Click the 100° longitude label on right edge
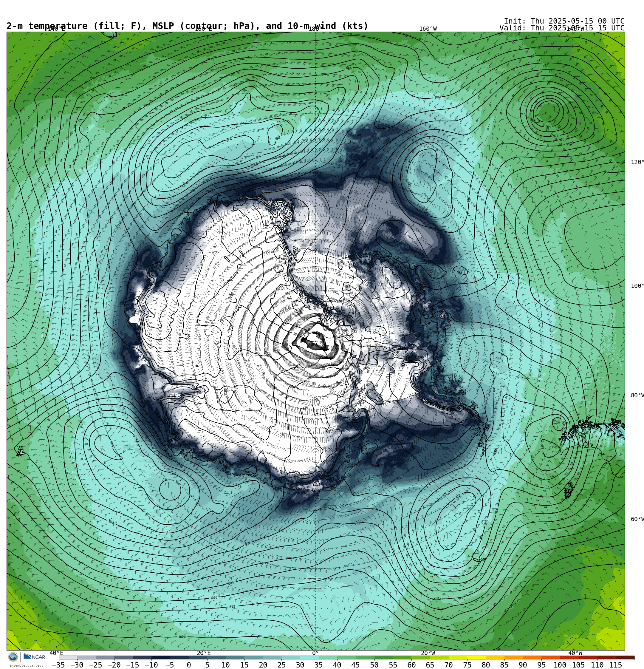Screen dimensions: 644x669 coord(637,286)
